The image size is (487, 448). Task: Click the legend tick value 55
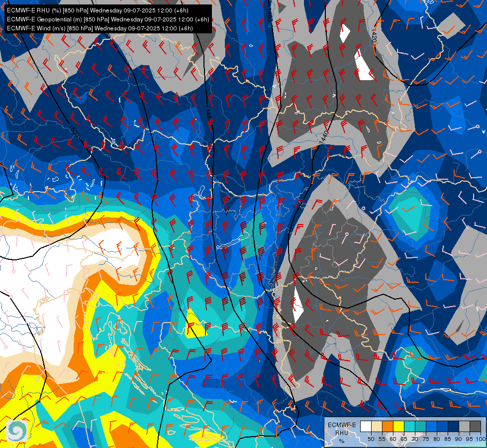pyautogui.click(x=382, y=439)
